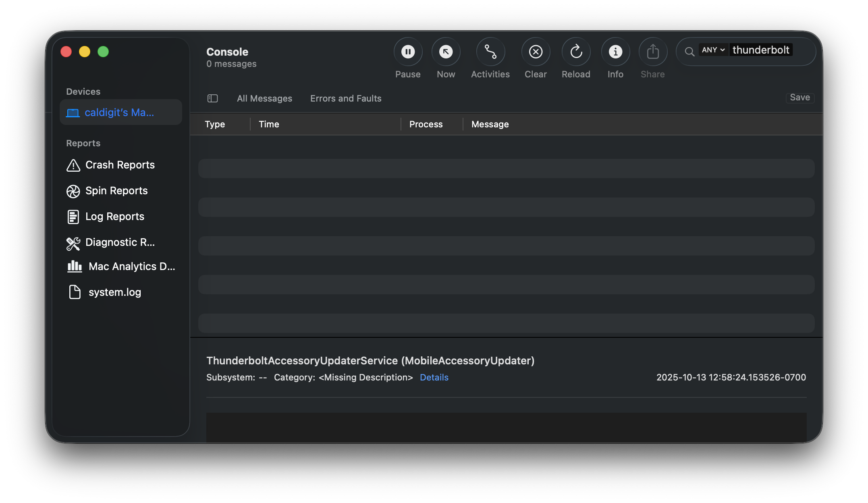Open Spin Reports in the sidebar
The height and width of the screenshot is (503, 868).
[x=116, y=191]
